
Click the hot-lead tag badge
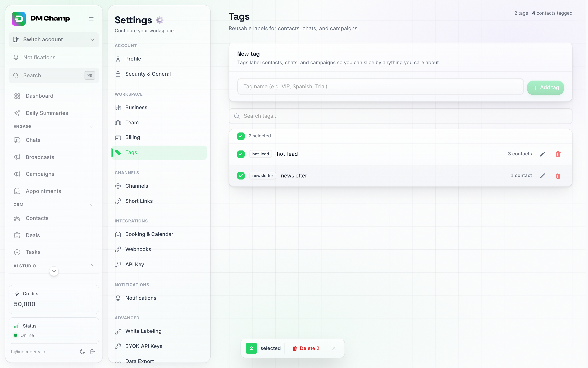261,154
